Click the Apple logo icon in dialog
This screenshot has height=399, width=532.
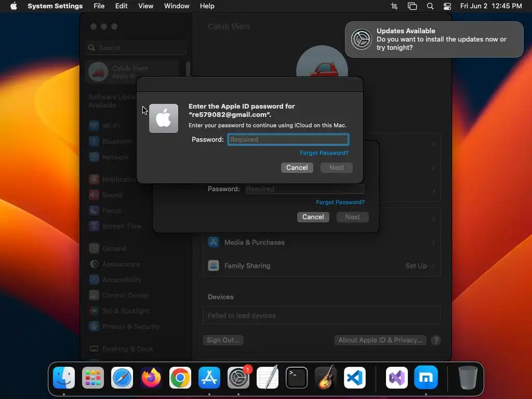point(164,118)
